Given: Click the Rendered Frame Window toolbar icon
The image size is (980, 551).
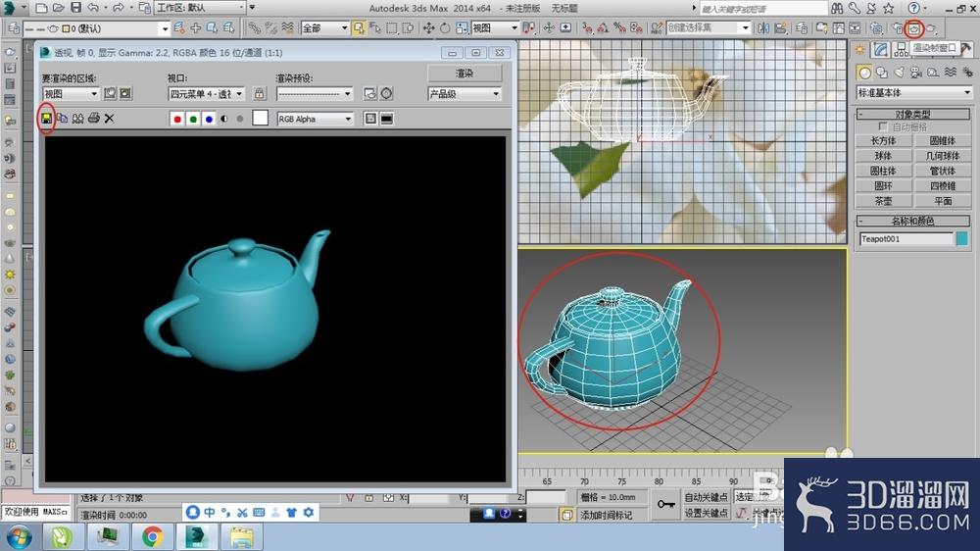Looking at the screenshot, I should click(x=913, y=28).
